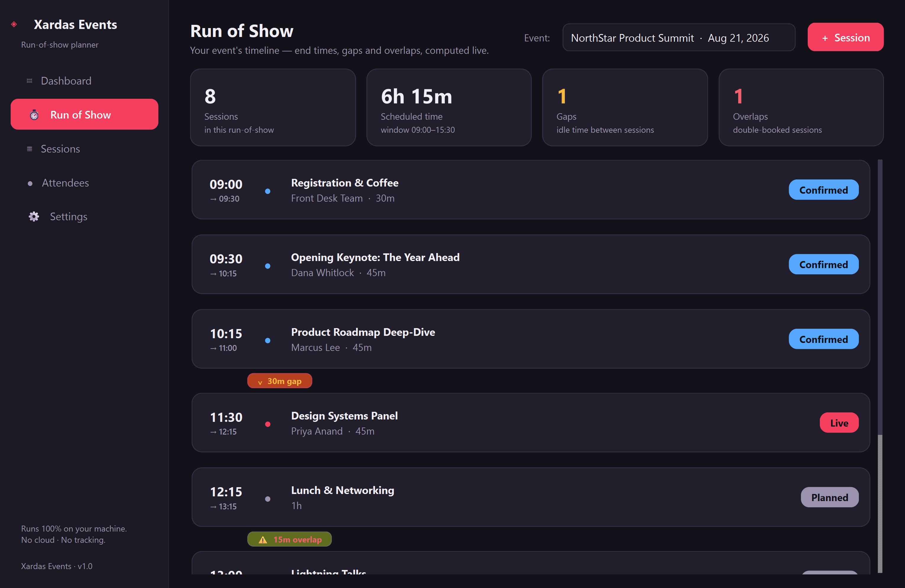
Task: Click Confirmed status on Opening Keynote
Action: [823, 265]
